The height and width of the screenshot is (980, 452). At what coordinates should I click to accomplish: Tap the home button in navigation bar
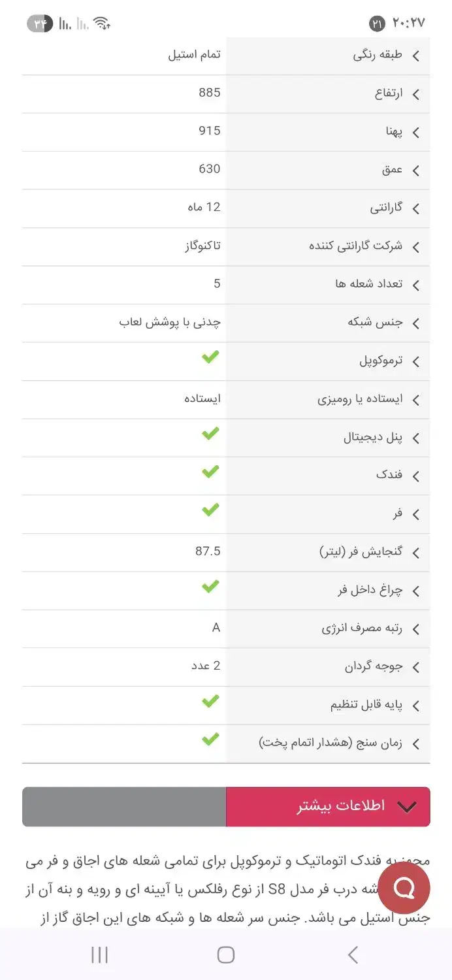[x=225, y=955]
